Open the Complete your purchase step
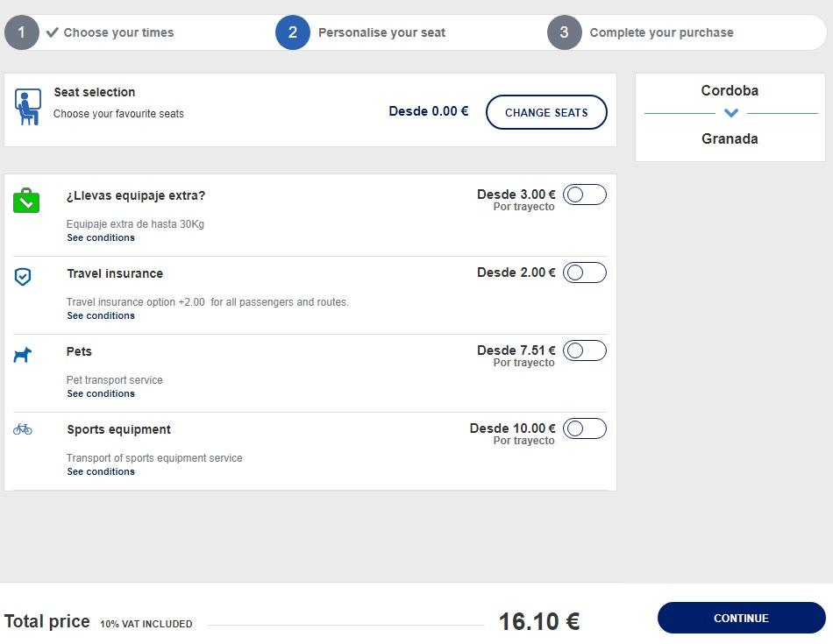Screen dimensions: 833x644 pos(661,32)
